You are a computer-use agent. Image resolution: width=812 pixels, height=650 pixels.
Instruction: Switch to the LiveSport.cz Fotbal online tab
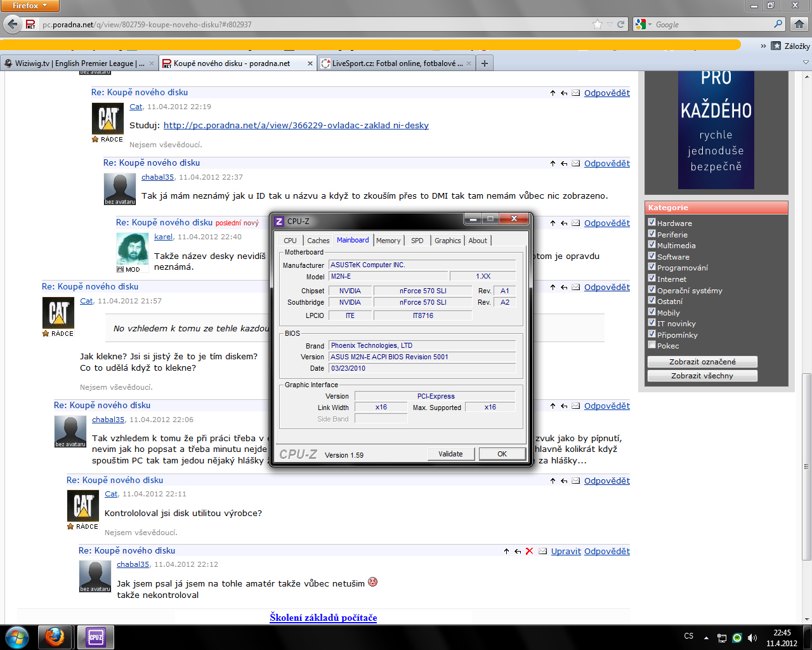(x=396, y=63)
